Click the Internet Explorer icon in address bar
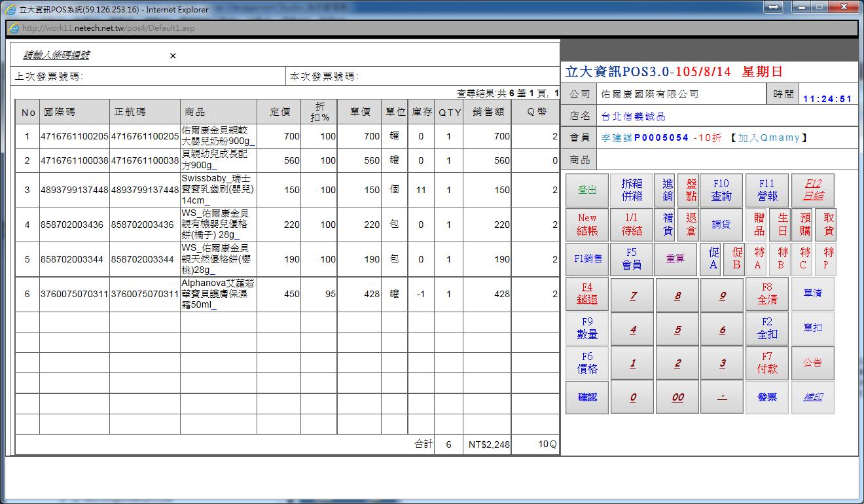Viewport: 864px width, 504px height. click(x=14, y=29)
